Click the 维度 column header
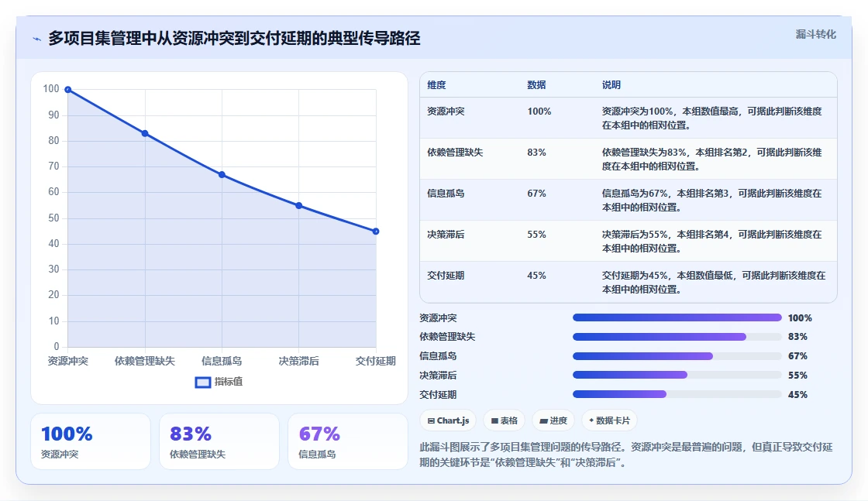868x501 pixels. (x=437, y=85)
